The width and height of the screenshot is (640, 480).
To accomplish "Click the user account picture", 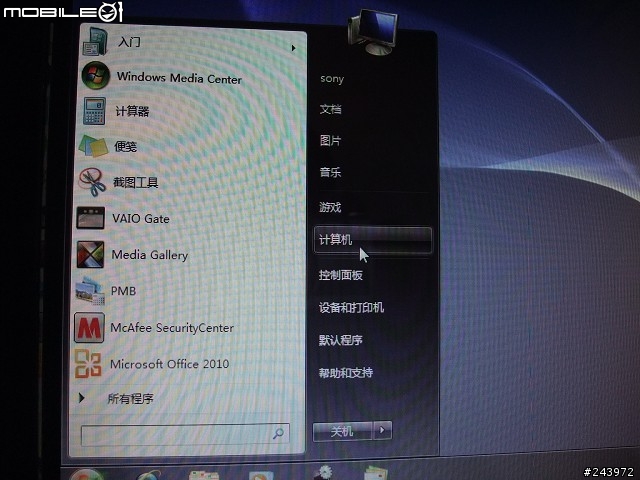I will [x=373, y=31].
